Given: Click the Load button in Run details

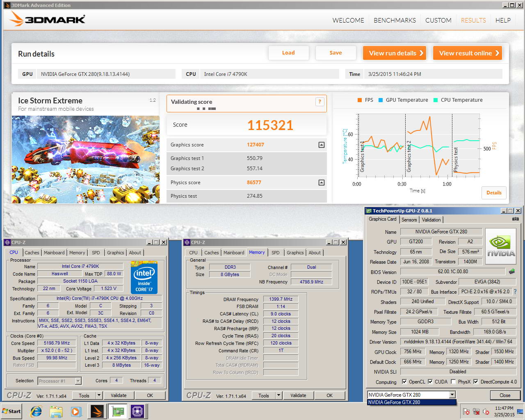Looking at the screenshot, I should [288, 52].
